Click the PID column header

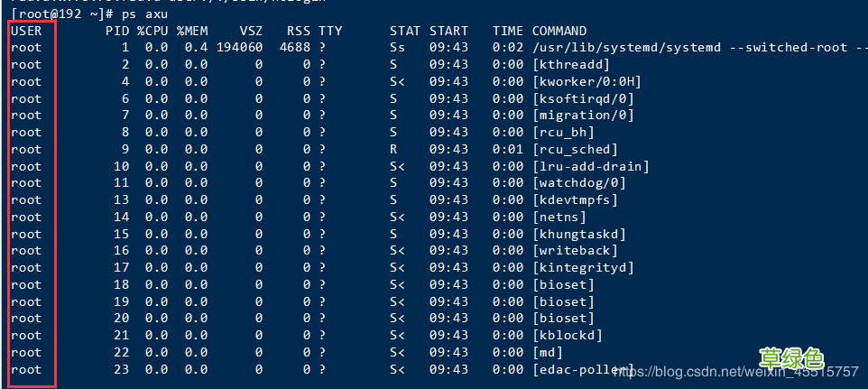click(117, 31)
